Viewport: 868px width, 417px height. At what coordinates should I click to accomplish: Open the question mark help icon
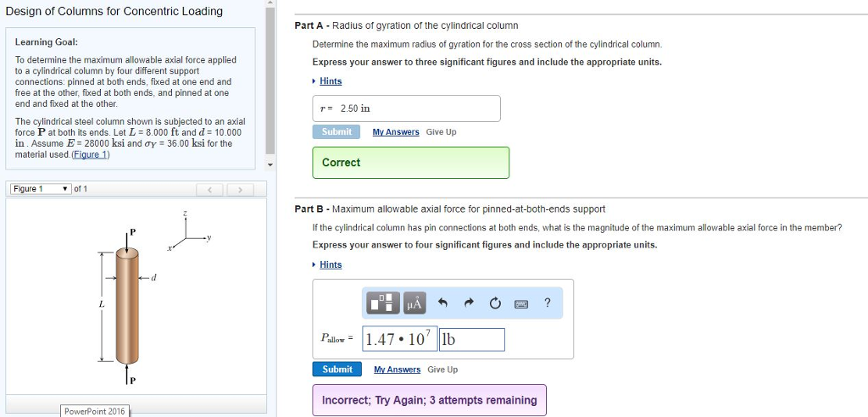548,303
